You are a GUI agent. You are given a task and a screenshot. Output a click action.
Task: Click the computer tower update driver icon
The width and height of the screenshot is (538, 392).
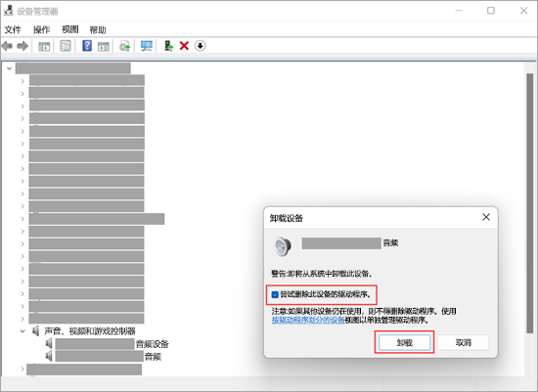coord(168,46)
